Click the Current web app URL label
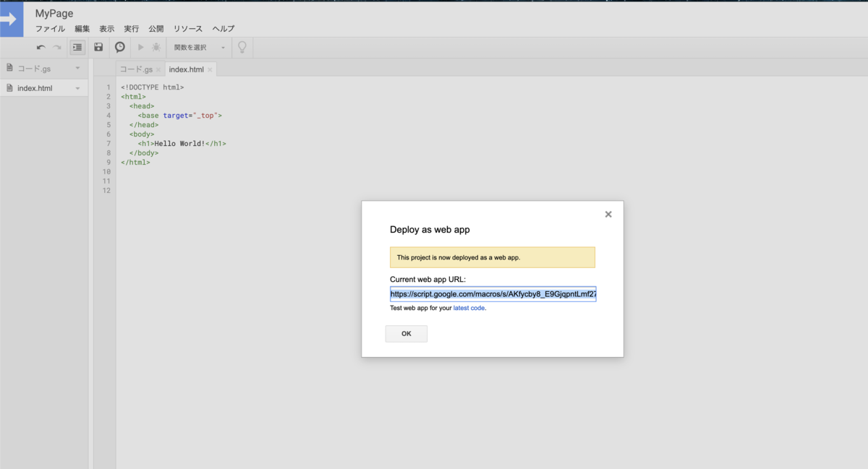 (x=427, y=280)
